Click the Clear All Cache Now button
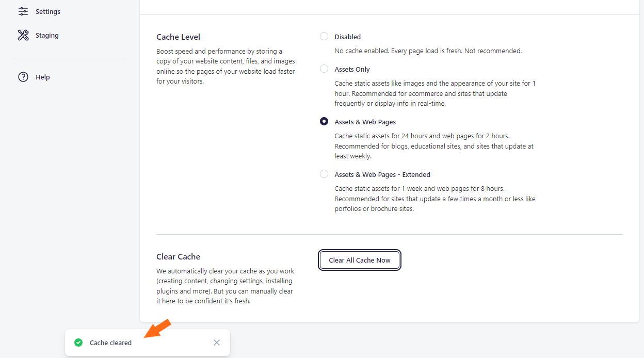The width and height of the screenshot is (644, 358). click(359, 260)
